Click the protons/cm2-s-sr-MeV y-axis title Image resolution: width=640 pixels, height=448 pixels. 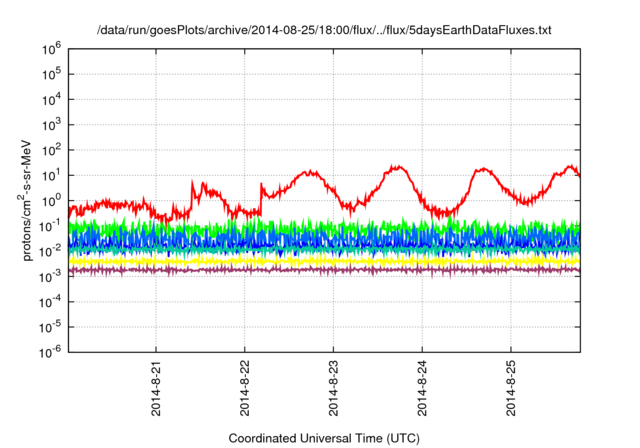(26, 200)
